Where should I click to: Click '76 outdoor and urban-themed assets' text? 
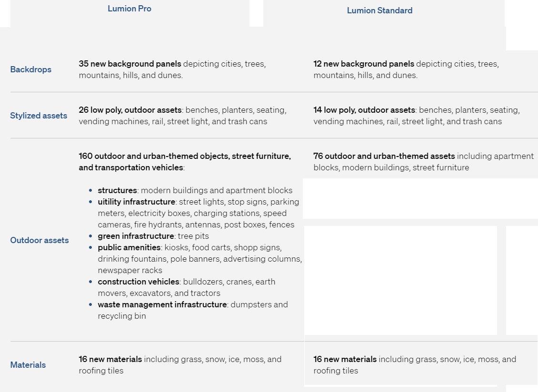(x=384, y=156)
